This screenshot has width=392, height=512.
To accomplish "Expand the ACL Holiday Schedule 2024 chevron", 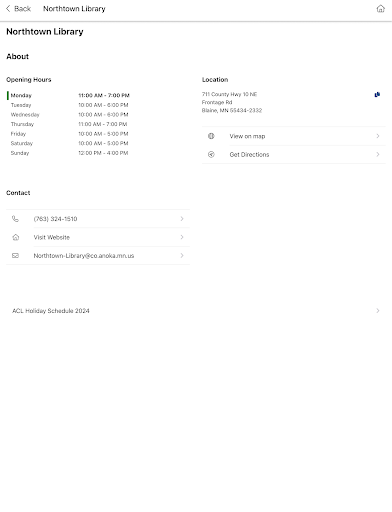I will [x=378, y=311].
